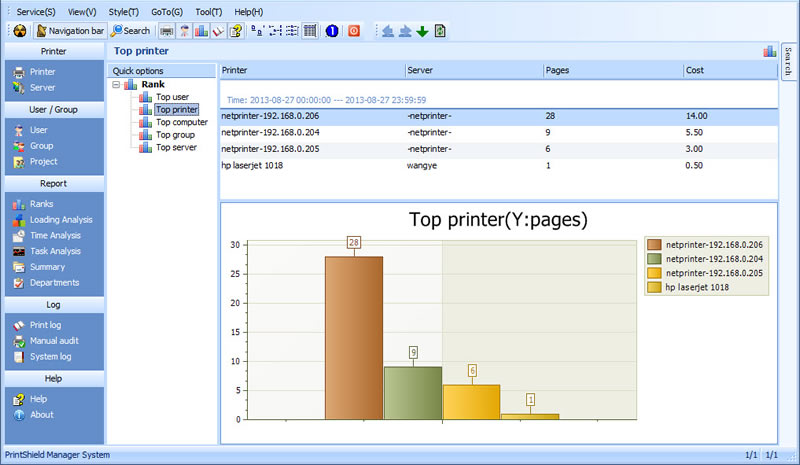Collapse the Rank tree node

tap(116, 85)
